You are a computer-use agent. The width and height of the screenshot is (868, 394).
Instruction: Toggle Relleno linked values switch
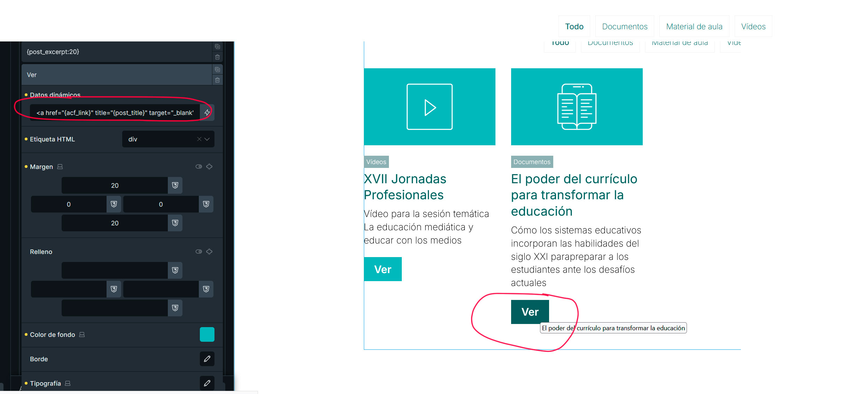199,252
